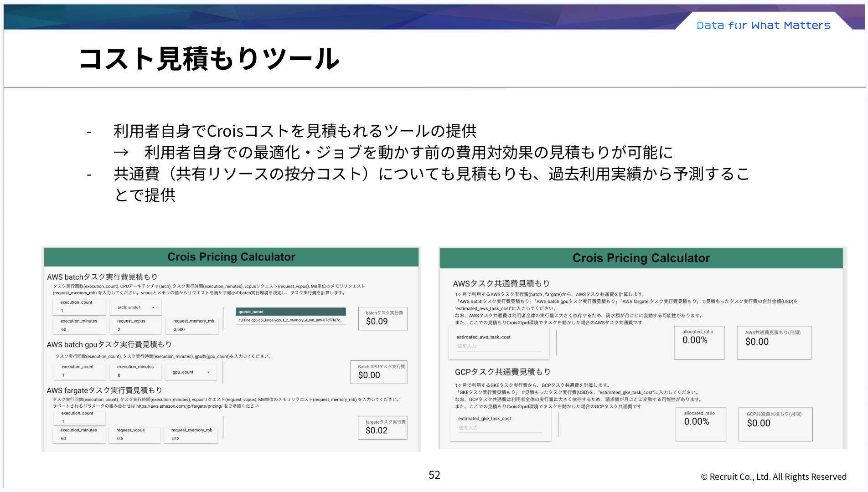868x492 pixels.
Task: Select the request_vcpus field showing 2
Action: pos(135,326)
